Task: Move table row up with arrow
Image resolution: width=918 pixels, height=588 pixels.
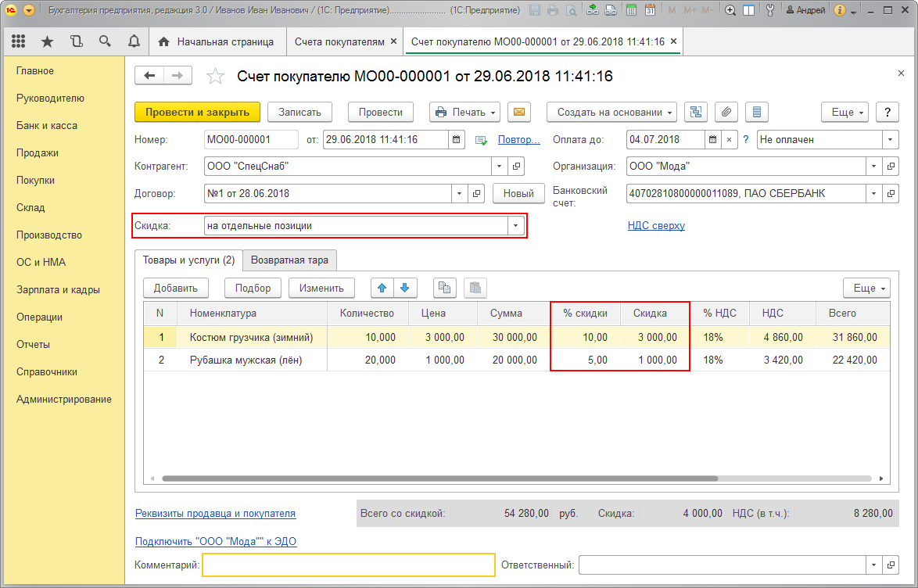Action: [382, 288]
